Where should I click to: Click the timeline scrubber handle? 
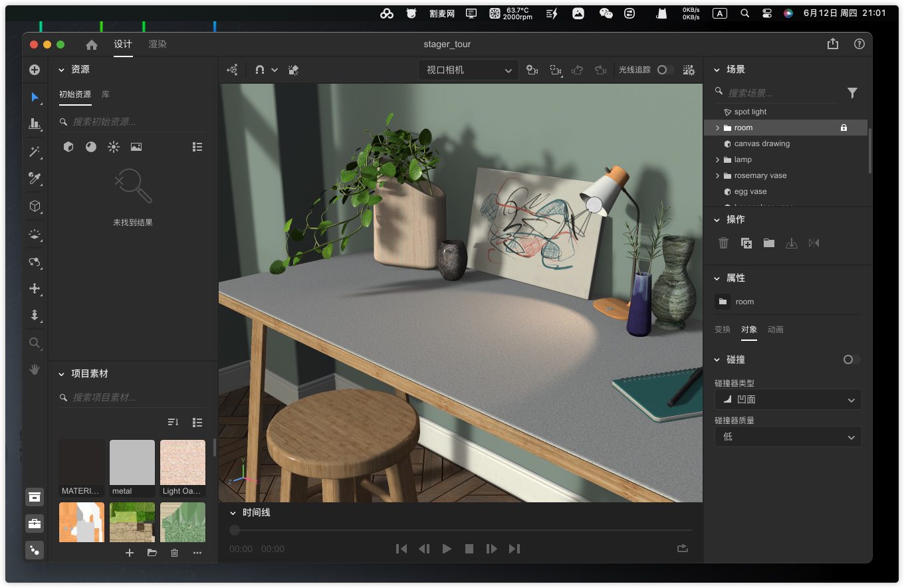tap(235, 530)
